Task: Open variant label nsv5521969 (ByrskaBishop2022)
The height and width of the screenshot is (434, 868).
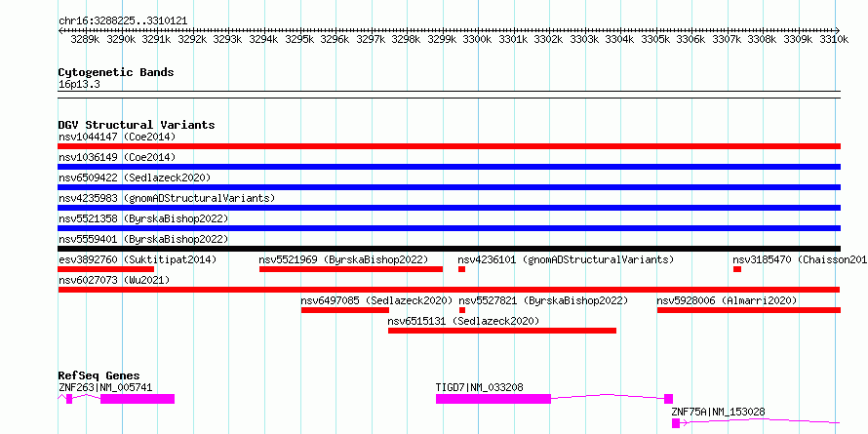Action: click(x=343, y=259)
